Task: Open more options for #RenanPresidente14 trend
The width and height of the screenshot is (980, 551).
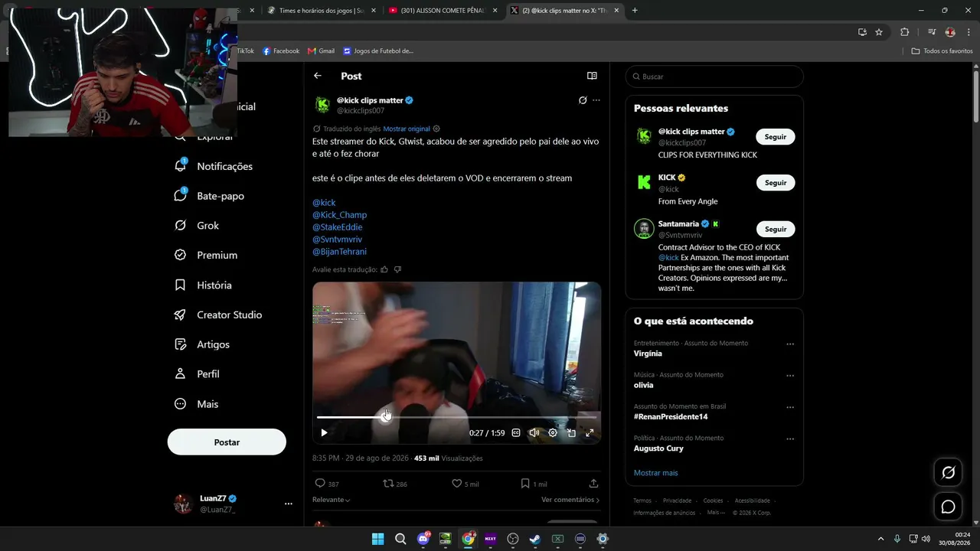Action: 790,407
